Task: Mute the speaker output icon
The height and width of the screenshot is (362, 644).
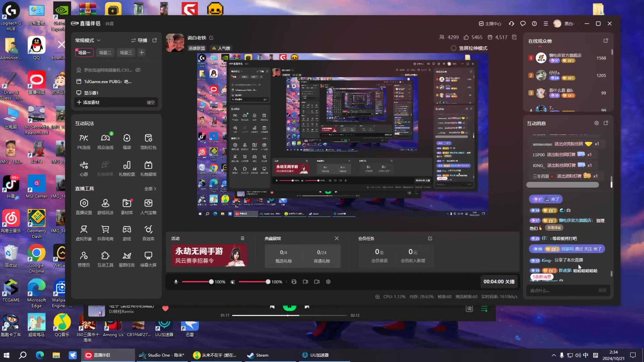Action: 233,282
